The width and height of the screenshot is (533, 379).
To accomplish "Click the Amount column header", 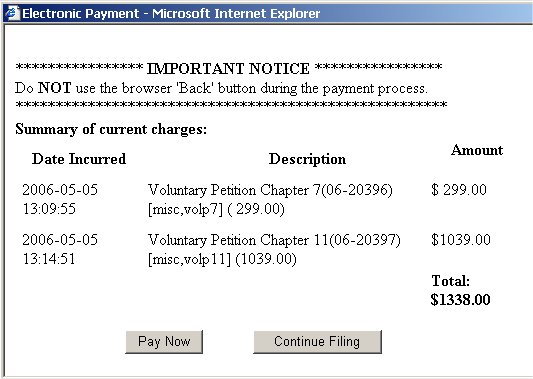I will point(477,150).
